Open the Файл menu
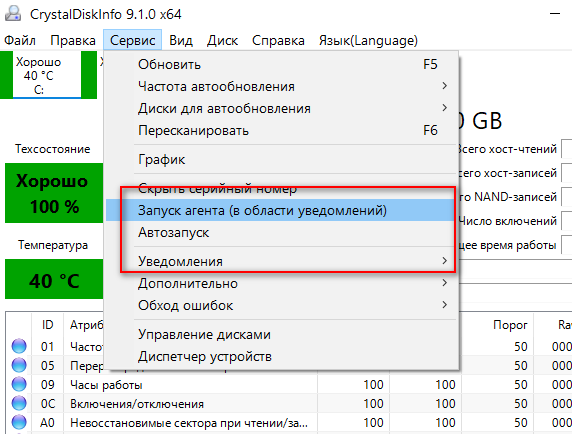The image size is (572, 434). pos(20,40)
